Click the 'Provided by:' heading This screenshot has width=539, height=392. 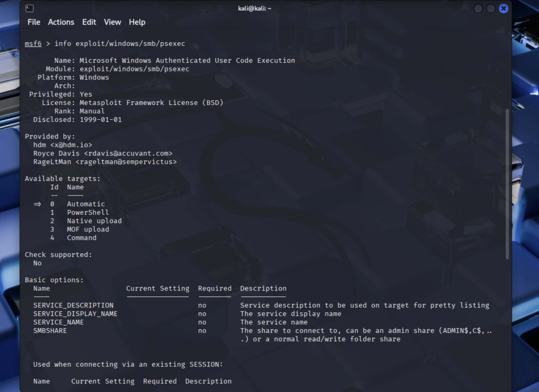50,136
